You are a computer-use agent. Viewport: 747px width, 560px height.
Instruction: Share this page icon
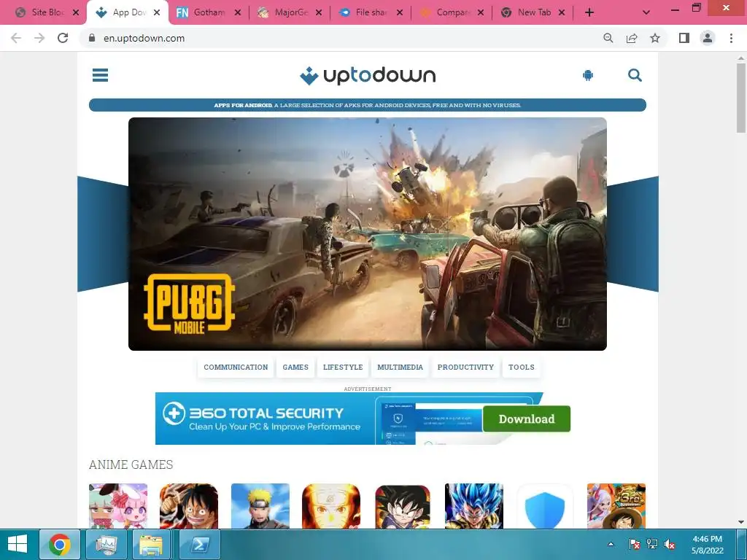(632, 38)
